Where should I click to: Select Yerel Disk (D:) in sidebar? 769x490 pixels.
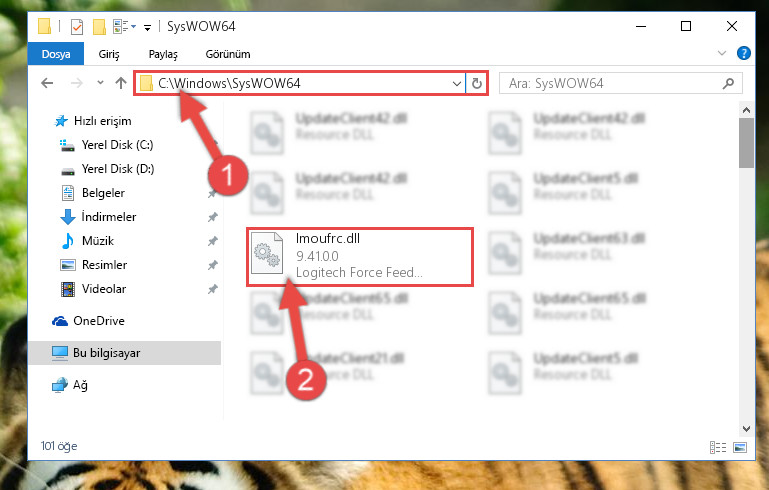118,169
